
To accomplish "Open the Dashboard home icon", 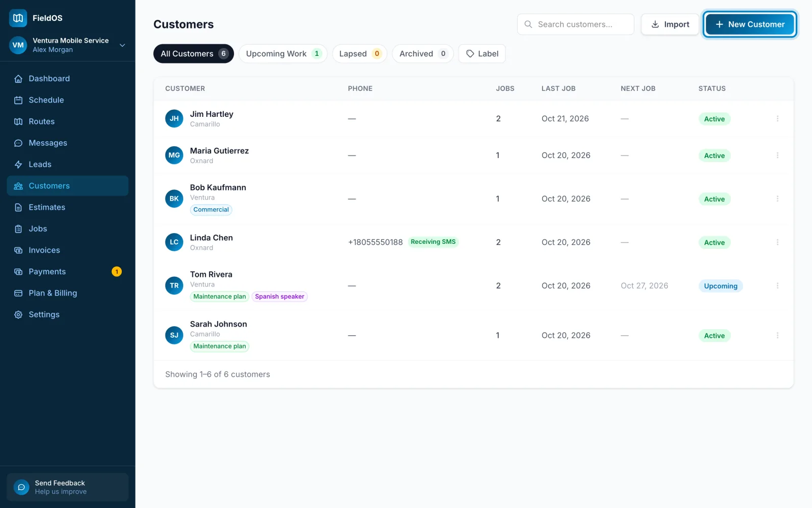I will tap(18, 79).
